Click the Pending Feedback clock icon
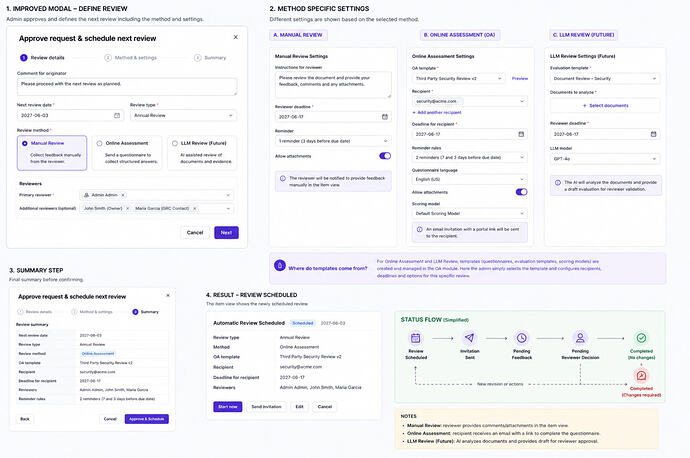 (521, 338)
